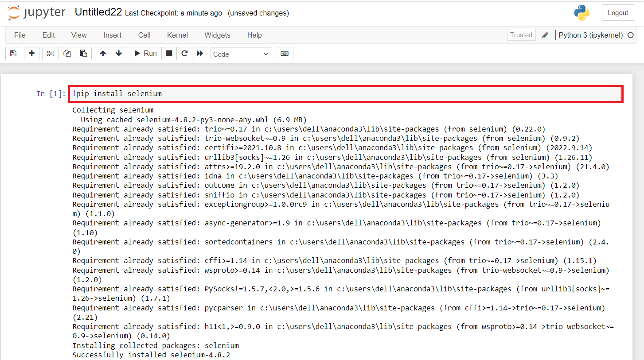
Task: Move the selected cell up
Action: click(102, 53)
